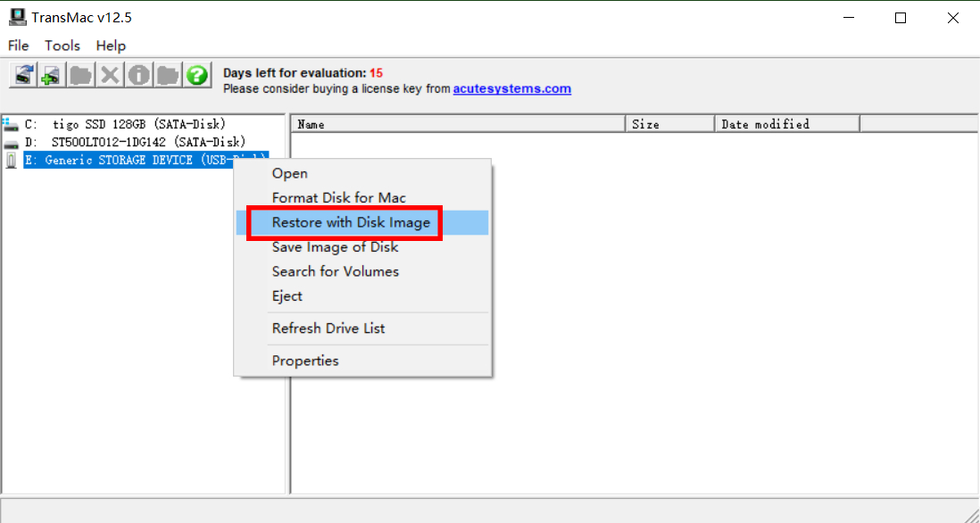Click the grey folder icon beside the X icon
This screenshot has height=523, width=980.
[81, 75]
